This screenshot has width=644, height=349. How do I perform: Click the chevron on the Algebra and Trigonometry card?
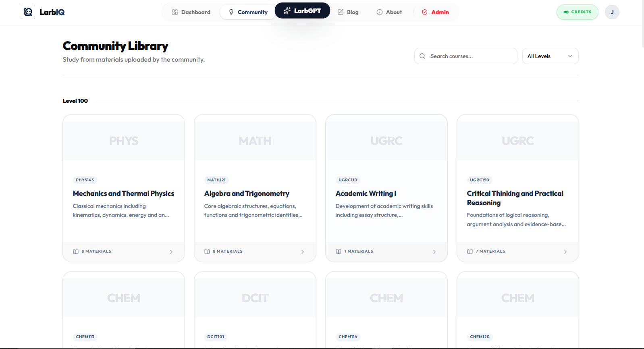pyautogui.click(x=303, y=252)
